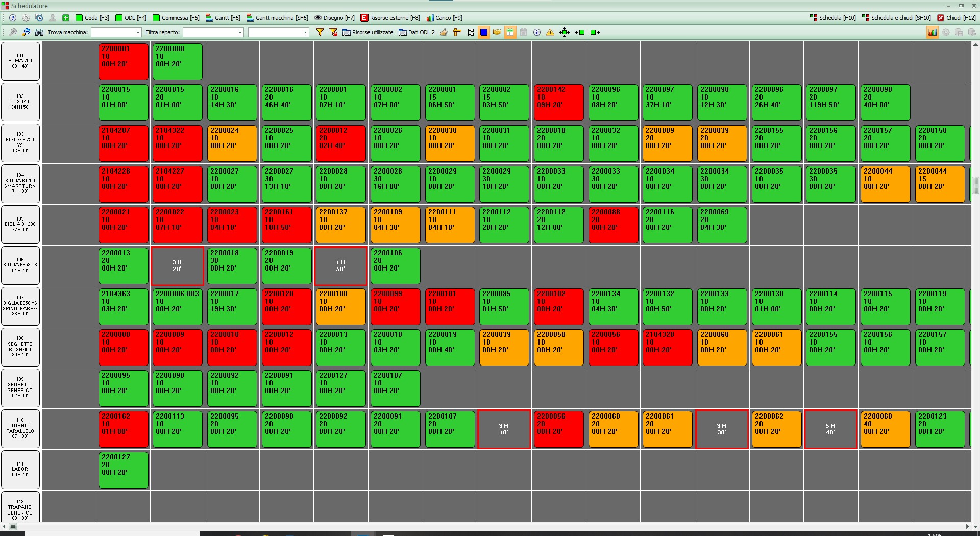Click the horizontal scrollbar thumb
Image resolution: width=980 pixels, height=536 pixels.
point(13,526)
